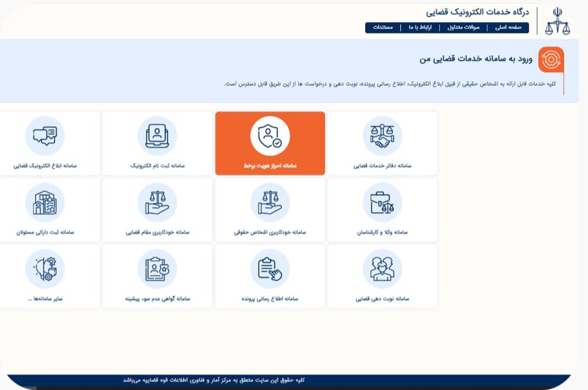Click the judiciary scales emblem logo

coord(557,21)
